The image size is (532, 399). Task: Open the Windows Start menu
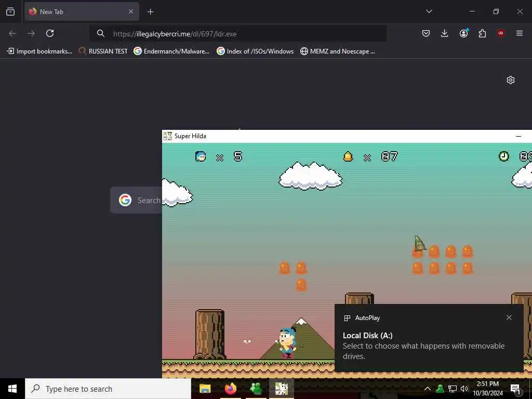click(12, 389)
